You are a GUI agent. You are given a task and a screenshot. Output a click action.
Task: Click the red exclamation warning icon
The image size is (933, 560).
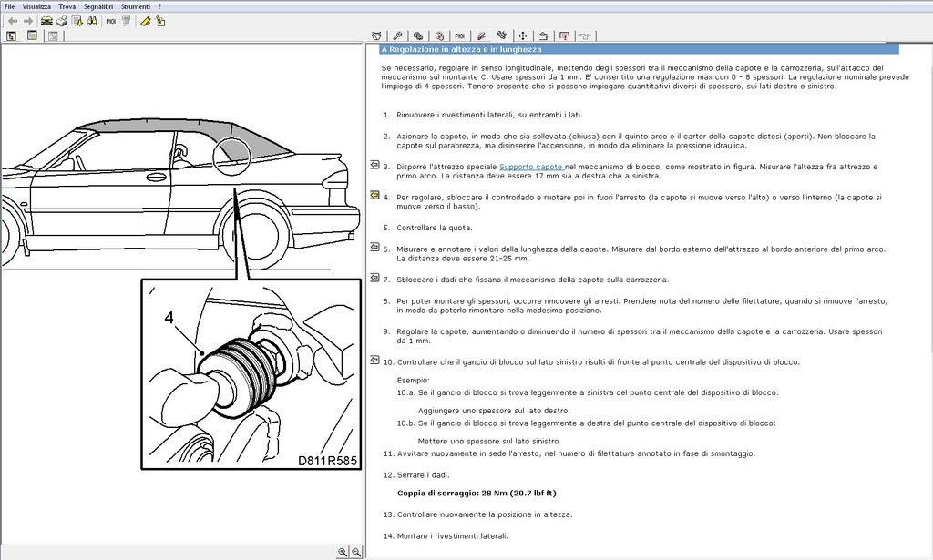(x=564, y=36)
